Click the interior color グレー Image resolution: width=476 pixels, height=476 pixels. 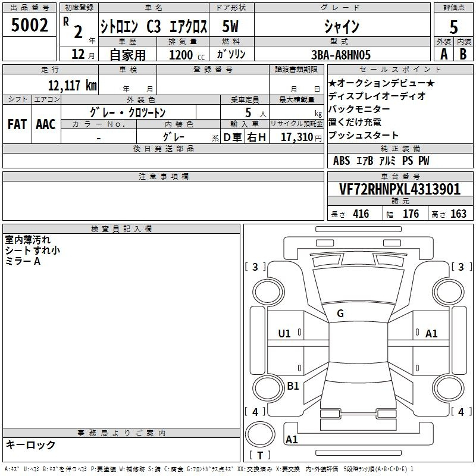coord(174,137)
